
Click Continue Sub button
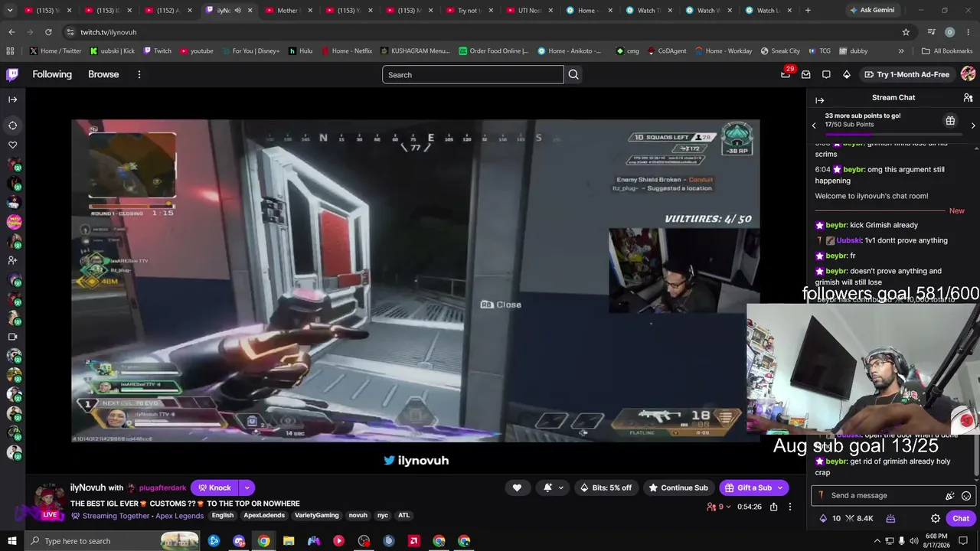coord(678,487)
